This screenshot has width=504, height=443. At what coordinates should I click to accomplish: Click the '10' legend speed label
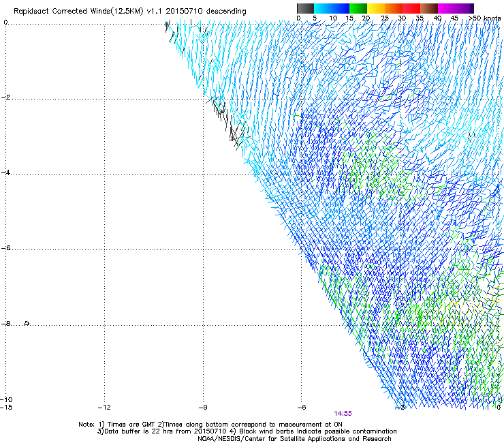(x=333, y=18)
